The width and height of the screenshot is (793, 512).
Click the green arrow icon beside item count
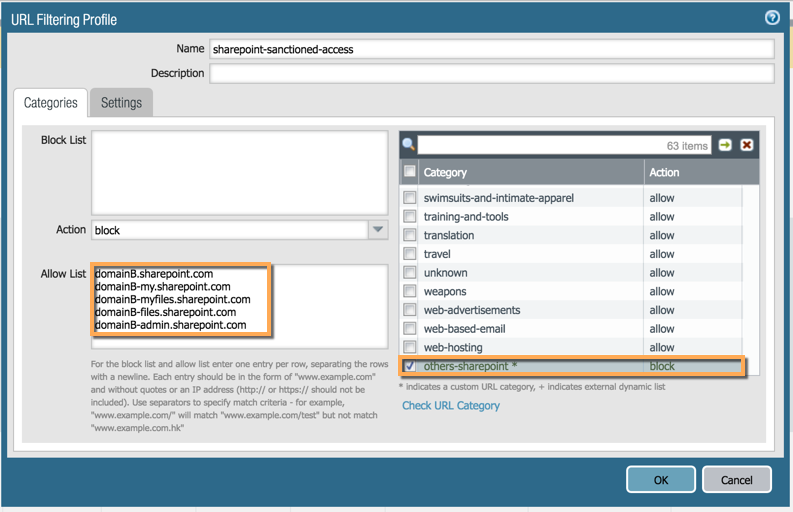[x=725, y=145]
